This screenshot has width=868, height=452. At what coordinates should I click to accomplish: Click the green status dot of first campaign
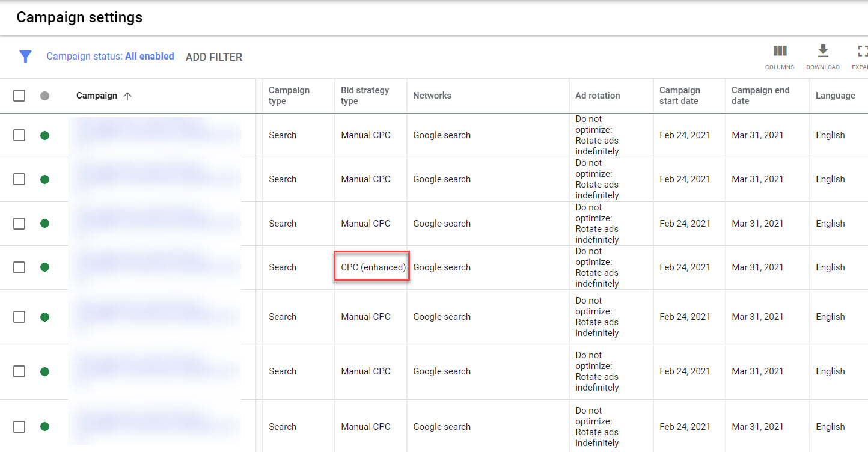(44, 135)
